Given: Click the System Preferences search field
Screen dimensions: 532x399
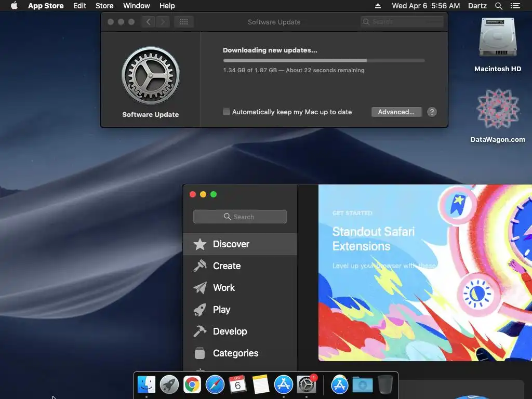Looking at the screenshot, I should tap(402, 22).
